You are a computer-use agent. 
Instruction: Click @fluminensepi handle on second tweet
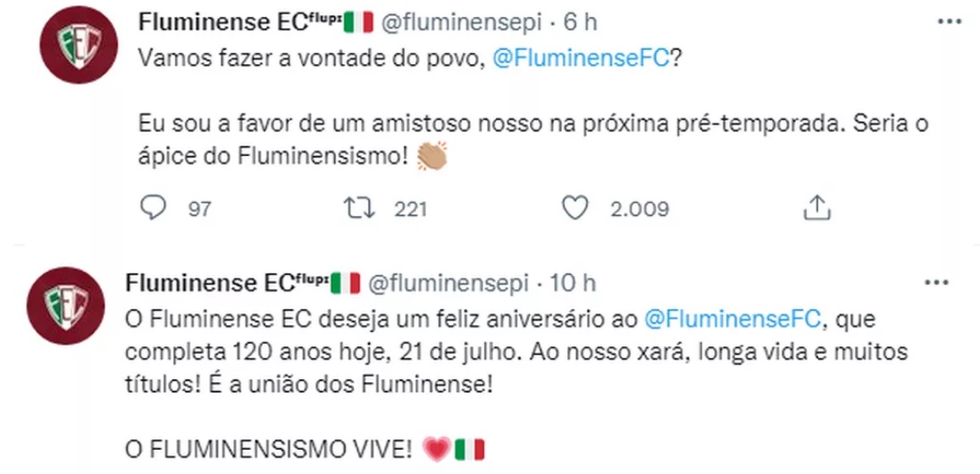[x=448, y=283]
